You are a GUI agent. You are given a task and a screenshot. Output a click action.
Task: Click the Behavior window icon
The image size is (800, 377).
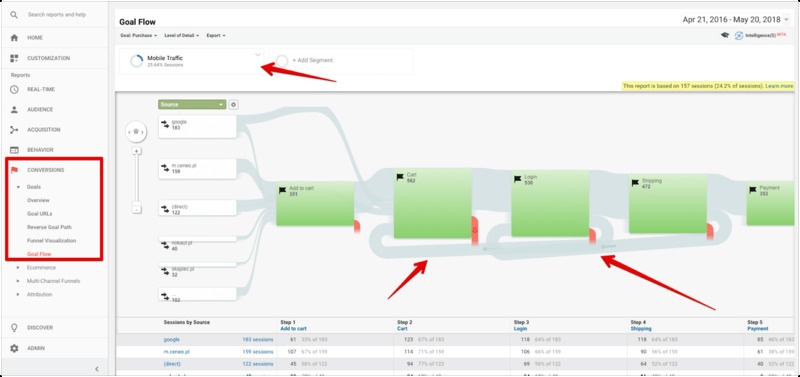[x=14, y=150]
